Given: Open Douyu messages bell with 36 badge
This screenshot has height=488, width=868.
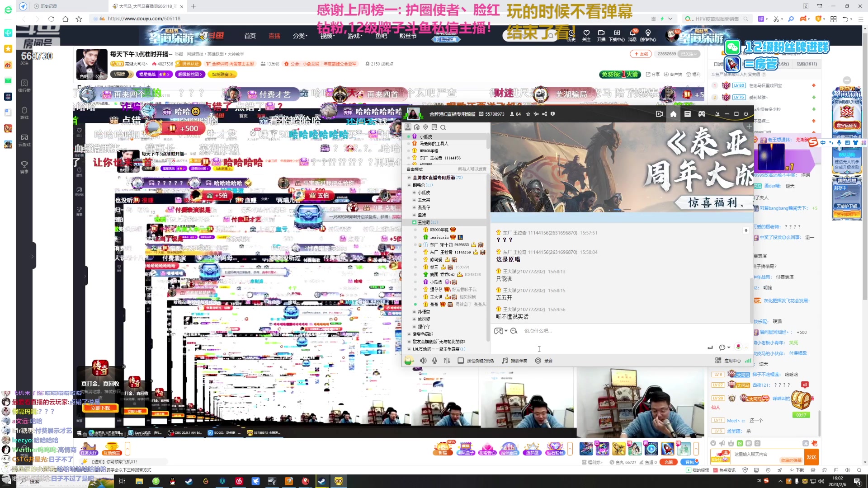Looking at the screenshot, I should [632, 35].
